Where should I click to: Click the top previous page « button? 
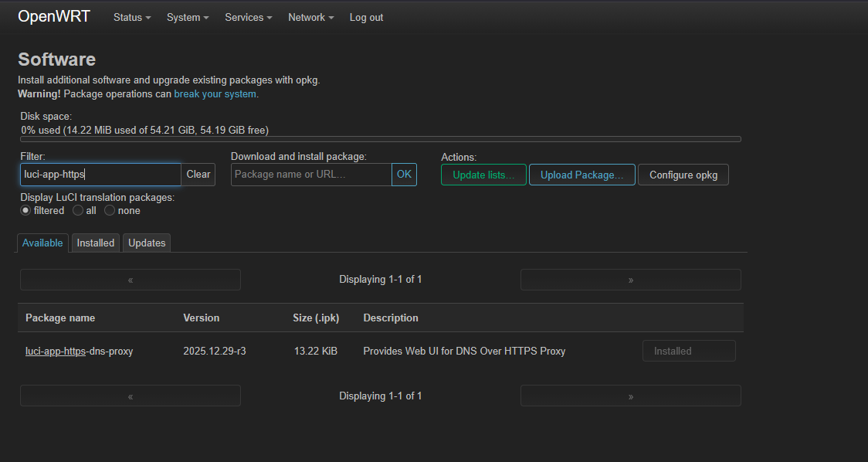coord(131,280)
